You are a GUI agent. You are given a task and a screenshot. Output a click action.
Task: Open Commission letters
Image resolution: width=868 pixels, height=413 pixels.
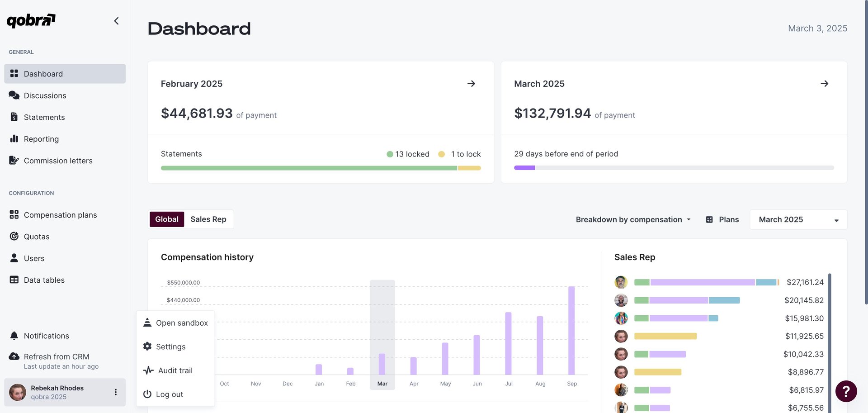58,161
